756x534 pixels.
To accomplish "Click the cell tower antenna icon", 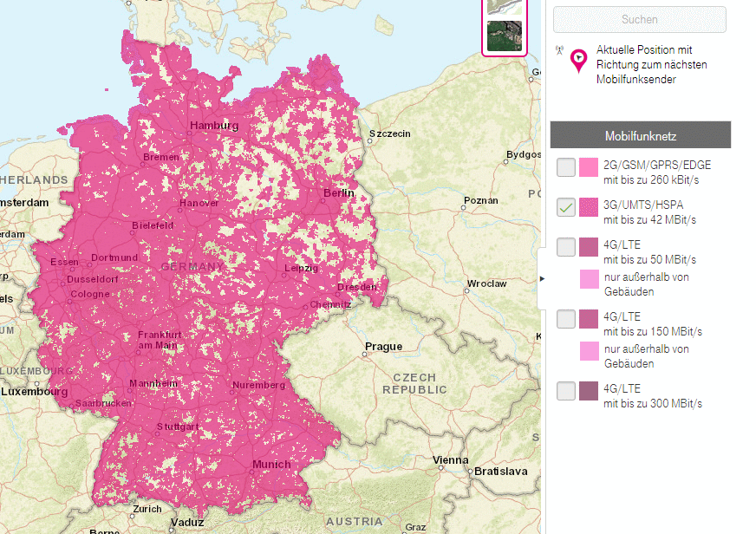I will point(559,50).
